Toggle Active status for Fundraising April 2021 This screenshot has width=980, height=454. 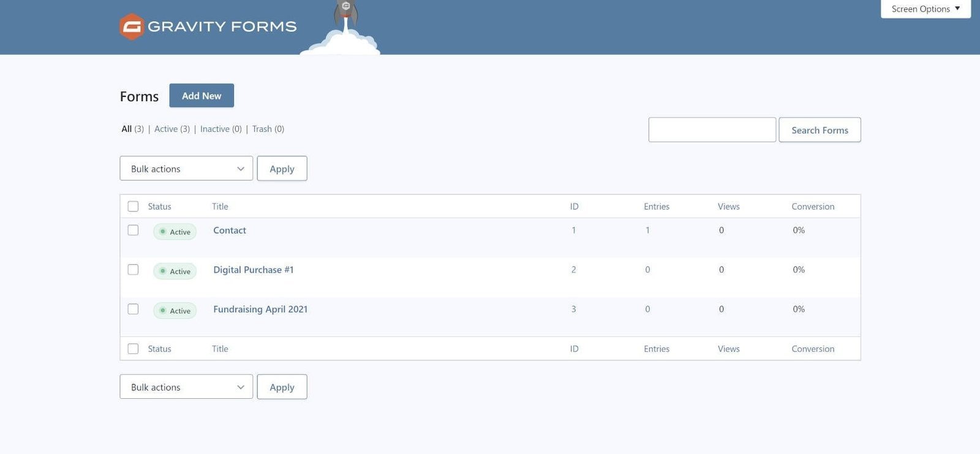pos(175,311)
